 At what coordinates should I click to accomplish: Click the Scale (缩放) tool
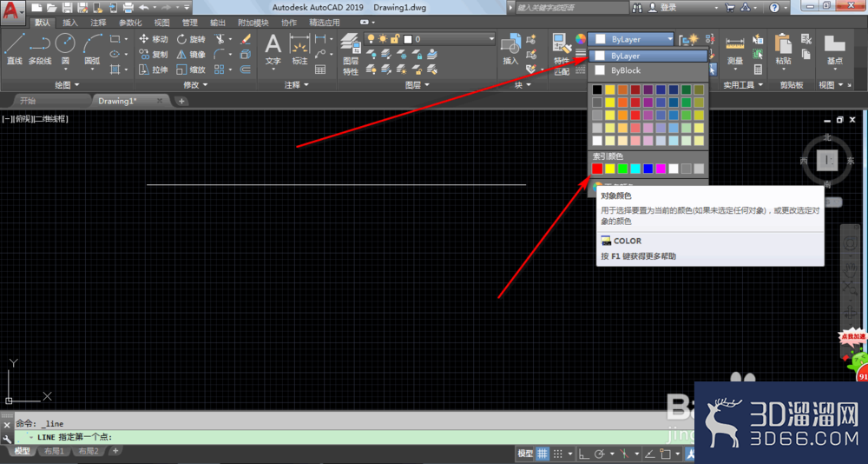(x=191, y=70)
